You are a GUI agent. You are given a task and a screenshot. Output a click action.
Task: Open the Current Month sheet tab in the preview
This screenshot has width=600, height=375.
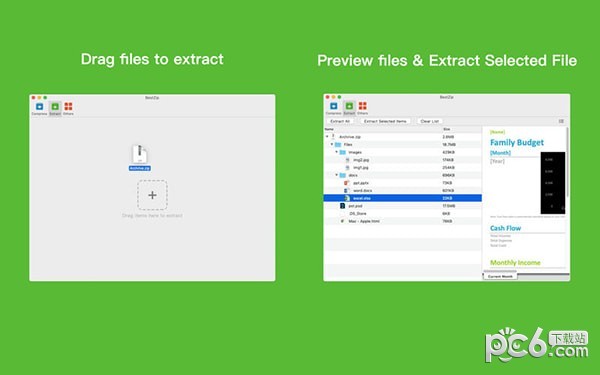click(x=500, y=276)
